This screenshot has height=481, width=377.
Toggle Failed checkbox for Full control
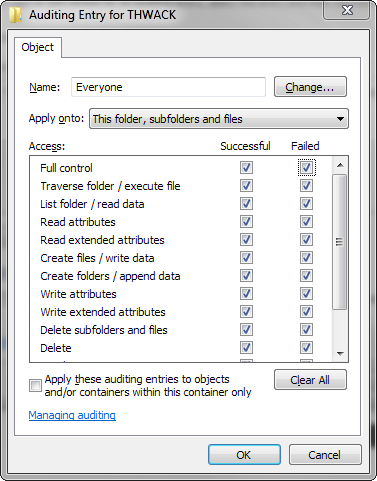[x=306, y=168]
